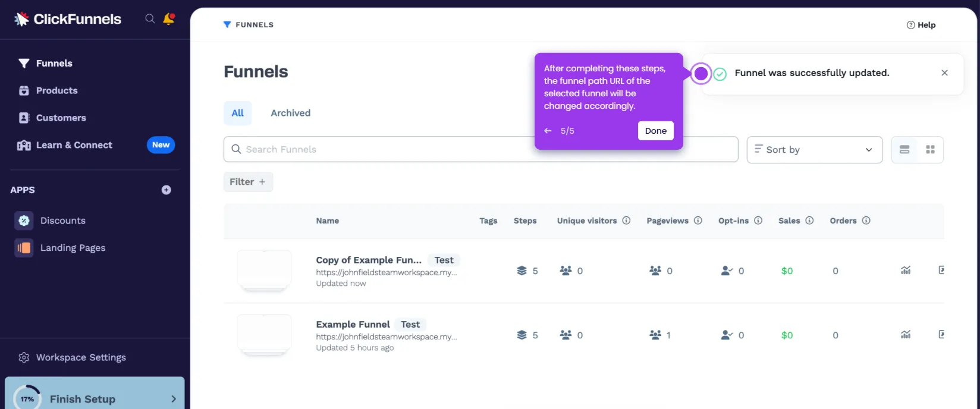Click opt-ins icon in Example Funnel row

pos(727,335)
